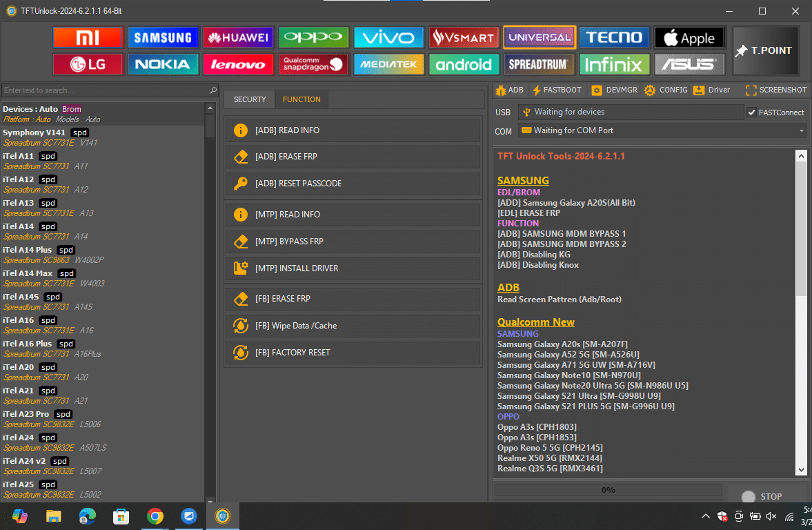This screenshot has width=812, height=530.
Task: Click the Driver toolbar icon
Action: point(711,90)
